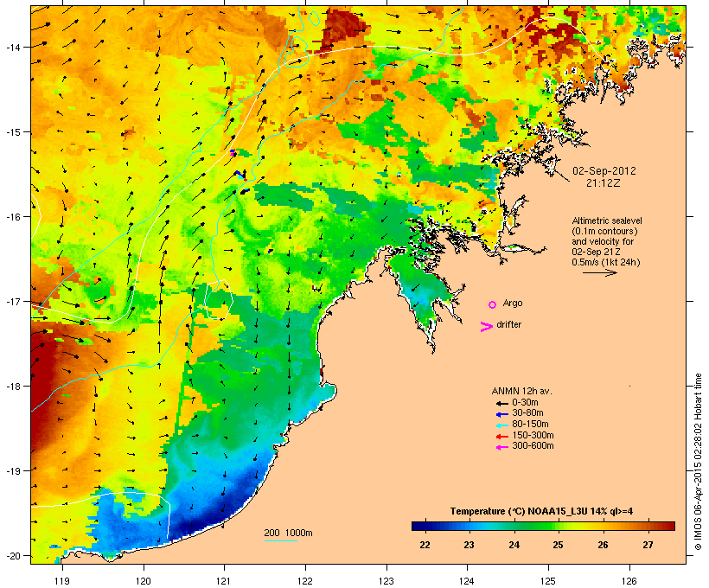Click the '30-80m' depth label

[x=527, y=413]
